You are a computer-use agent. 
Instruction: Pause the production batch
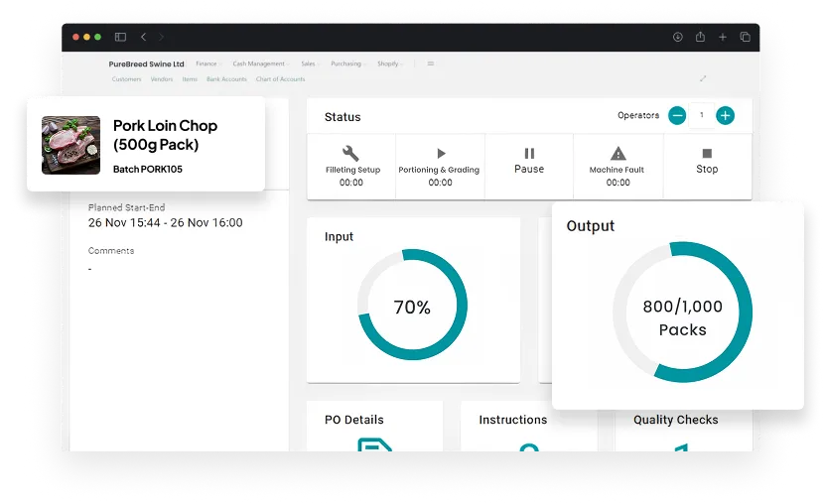click(529, 161)
